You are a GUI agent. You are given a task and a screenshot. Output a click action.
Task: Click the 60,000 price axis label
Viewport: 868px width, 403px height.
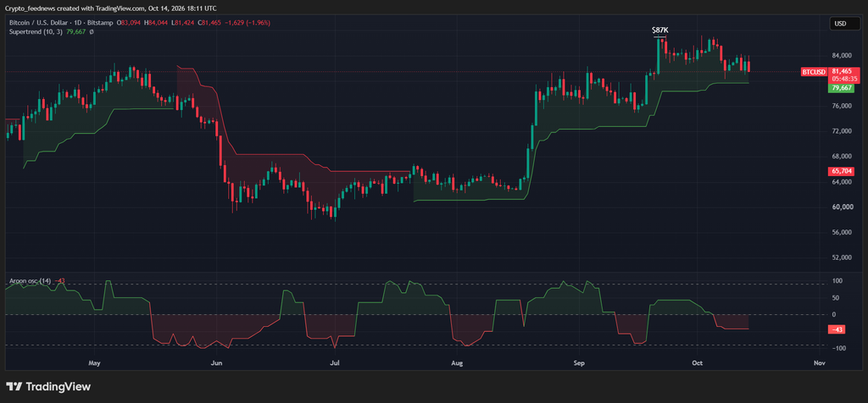click(842, 207)
